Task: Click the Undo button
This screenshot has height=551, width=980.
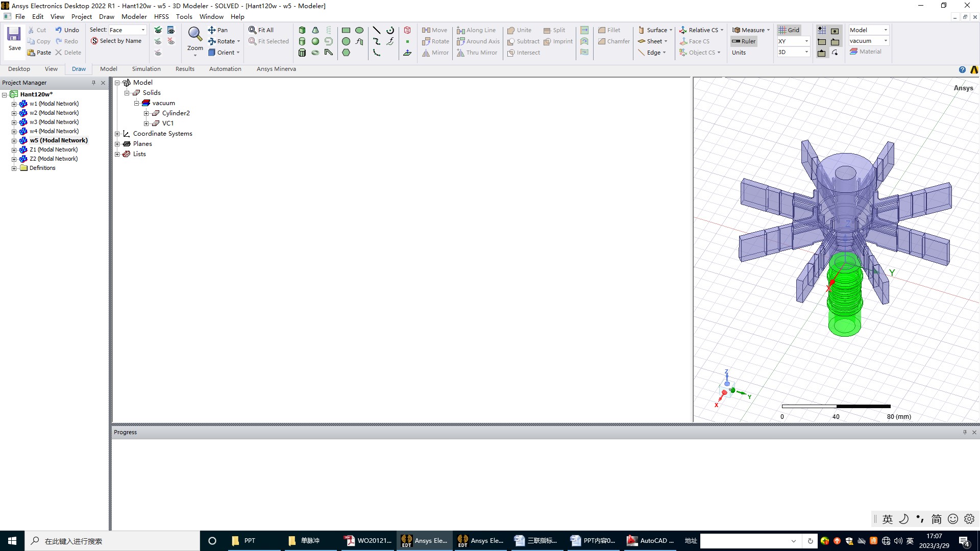Action: [67, 30]
